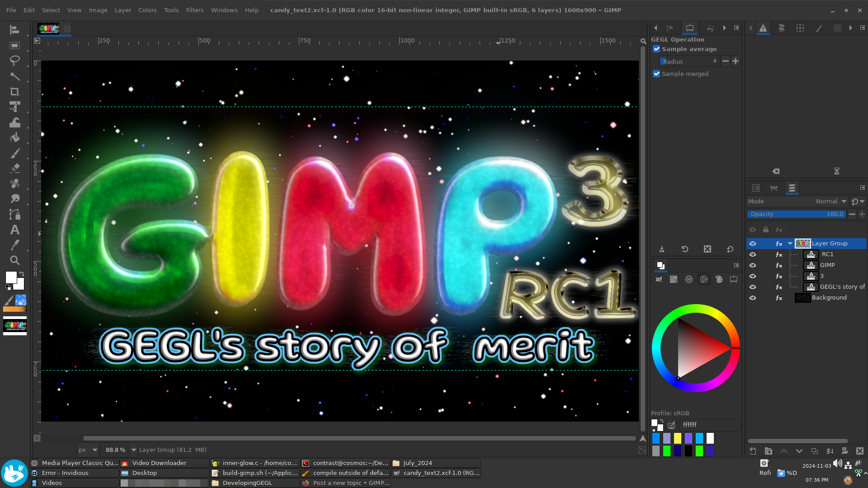Image resolution: width=868 pixels, height=488 pixels.
Task: Open Media Player Classic taskbar entry
Action: 74,463
